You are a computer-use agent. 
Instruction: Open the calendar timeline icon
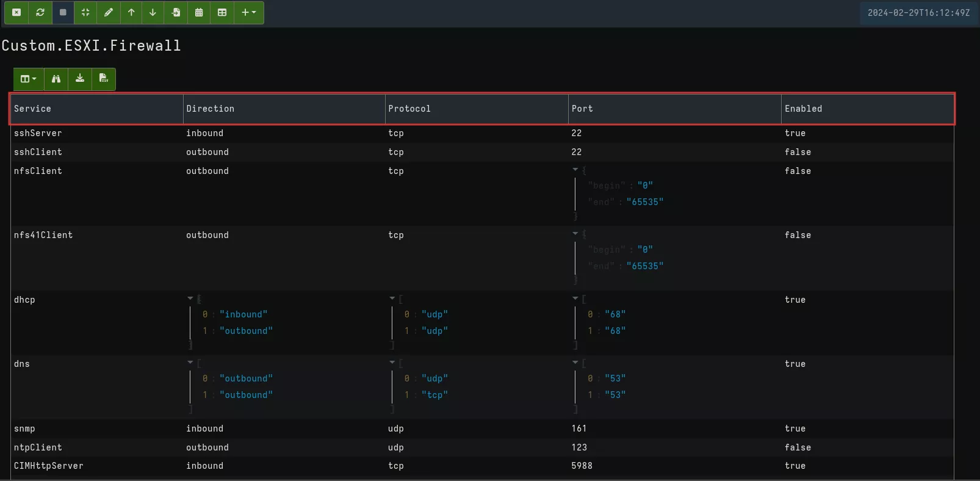coord(199,12)
